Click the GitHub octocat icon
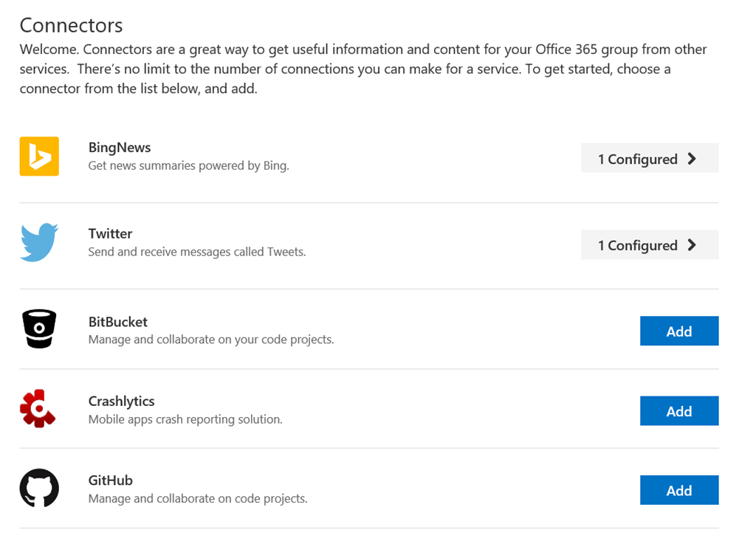 [x=39, y=488]
